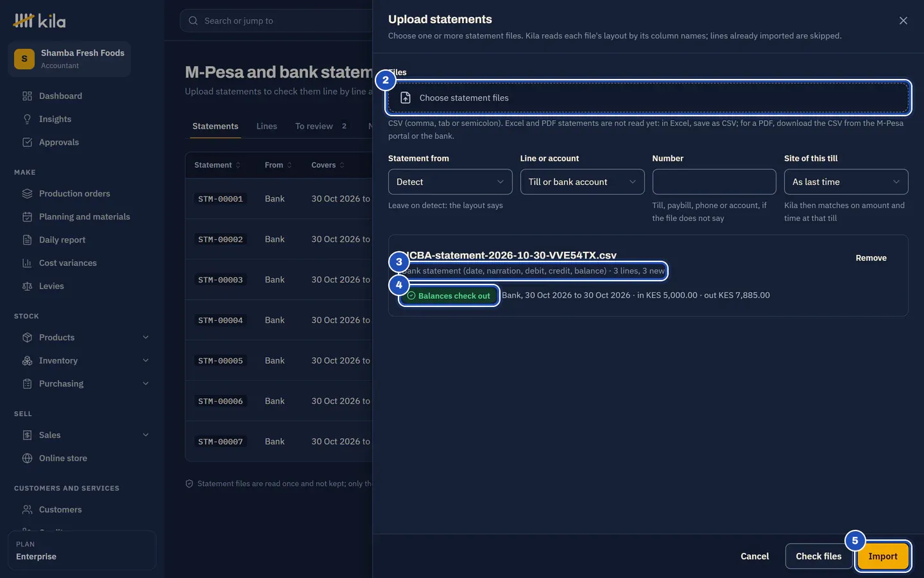Click the Choose statement files dropzone
This screenshot has width=924, height=578.
pyautogui.click(x=648, y=98)
